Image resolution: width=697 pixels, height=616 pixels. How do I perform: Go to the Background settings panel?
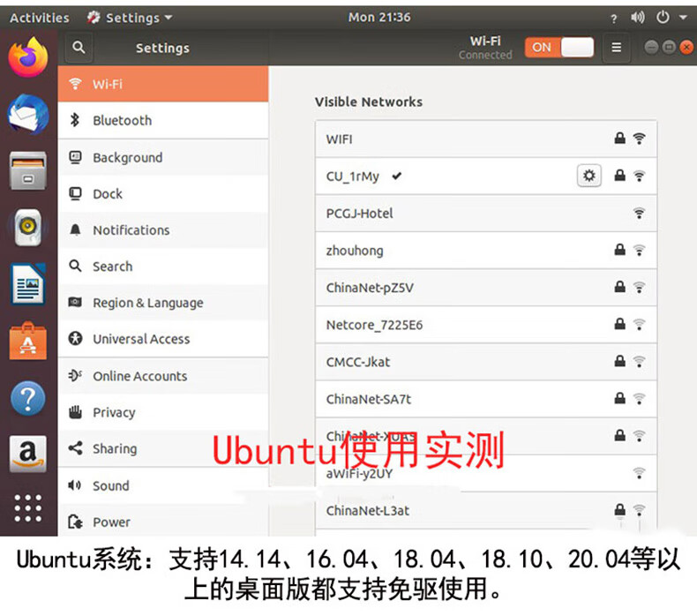[163, 157]
